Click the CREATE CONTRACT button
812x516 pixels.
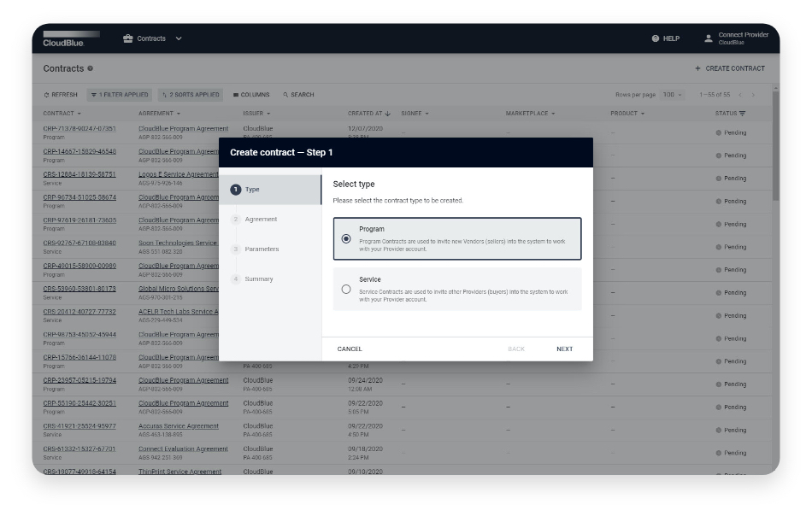click(x=730, y=68)
